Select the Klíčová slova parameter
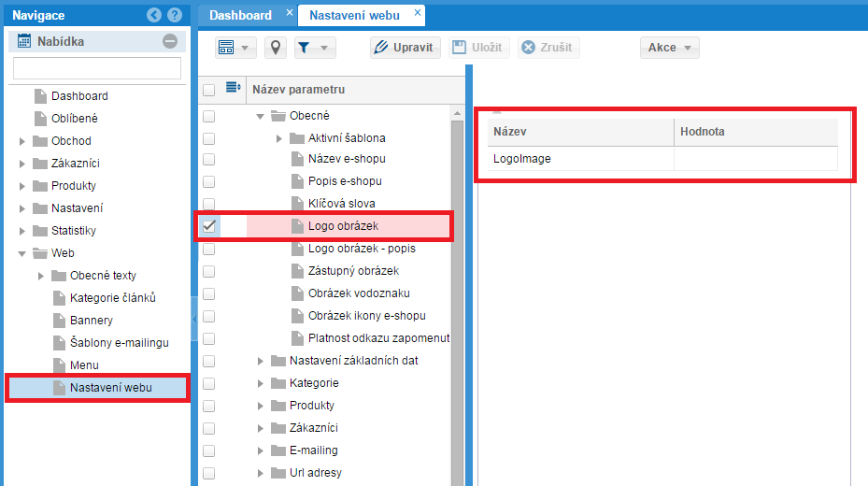 tap(342, 203)
